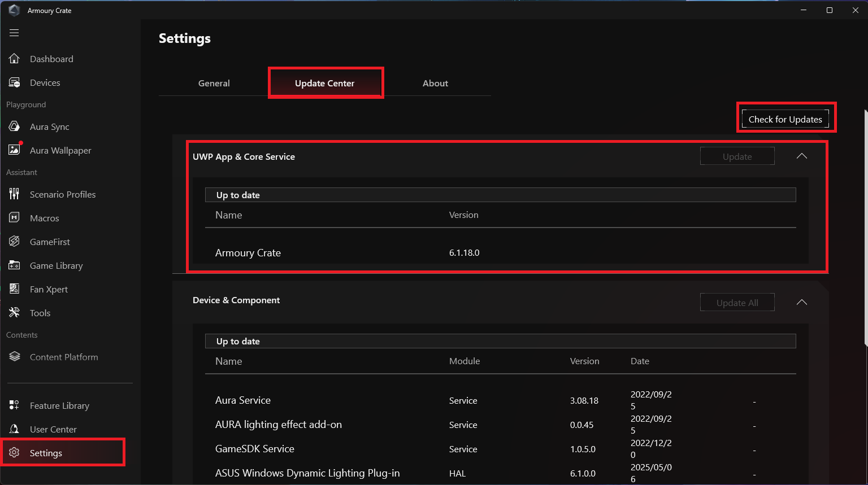Click the Macros icon
868x485 pixels.
pos(14,218)
